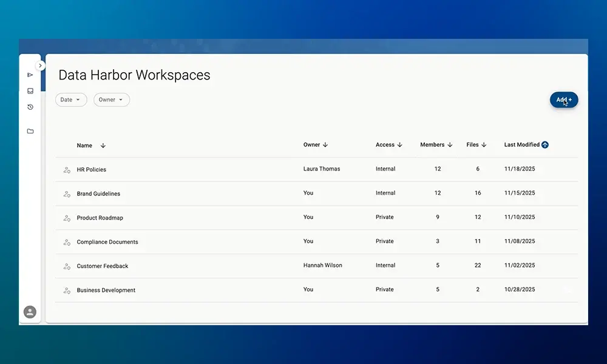Click files count 22 in Customer Feedback row

tap(478, 265)
